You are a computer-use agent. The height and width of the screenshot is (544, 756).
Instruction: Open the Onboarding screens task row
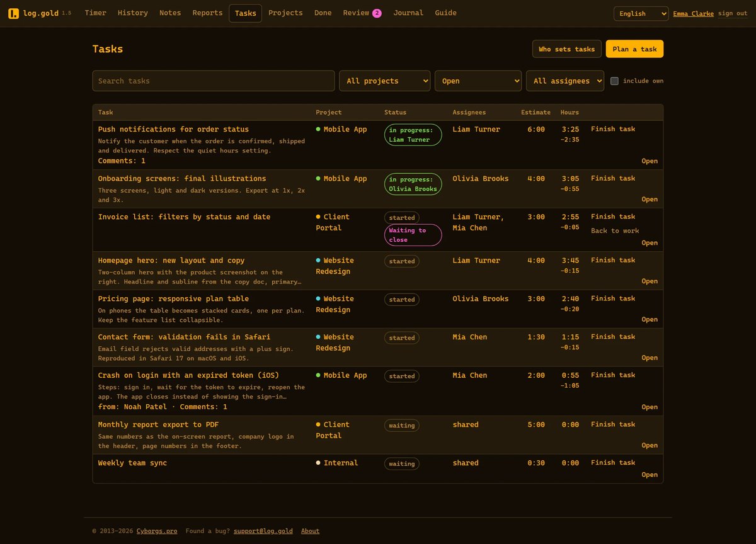coord(650,199)
